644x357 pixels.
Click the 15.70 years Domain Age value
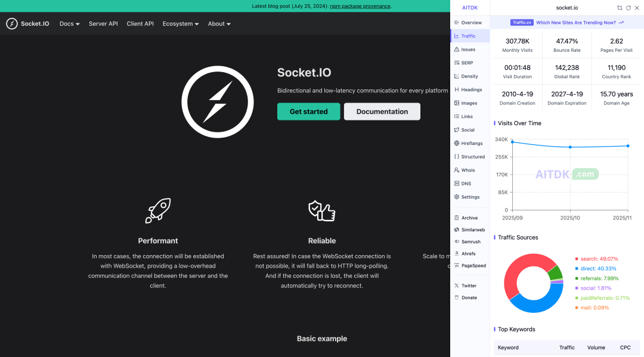point(617,94)
